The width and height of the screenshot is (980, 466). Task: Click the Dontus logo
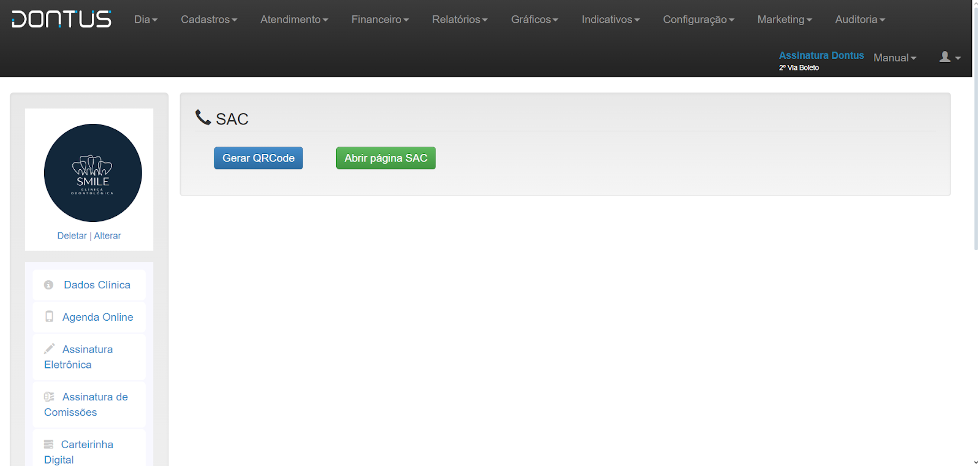(61, 19)
